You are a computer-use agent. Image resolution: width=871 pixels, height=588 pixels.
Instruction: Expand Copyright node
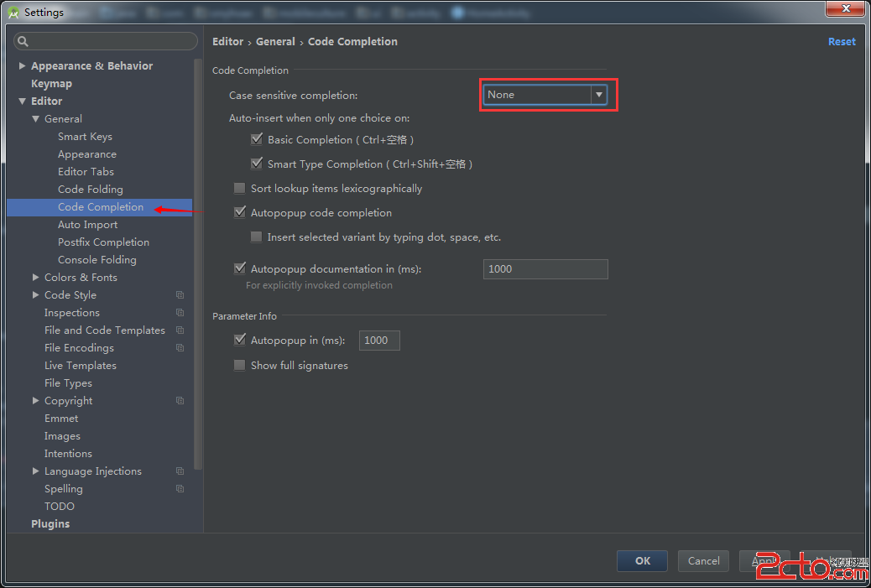35,400
